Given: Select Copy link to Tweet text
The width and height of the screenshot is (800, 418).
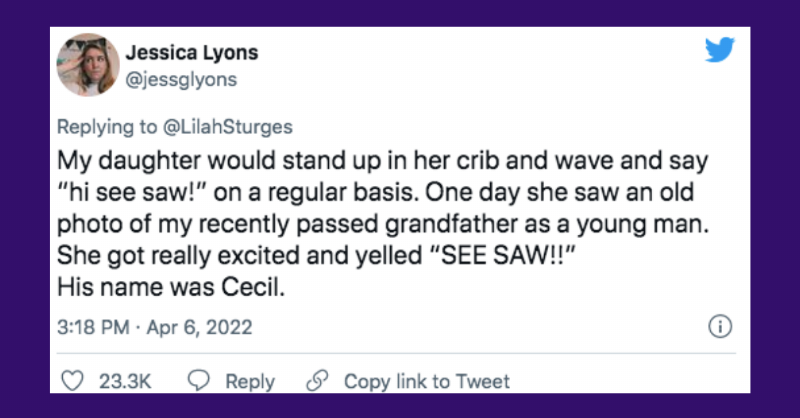Looking at the screenshot, I should 426,381.
